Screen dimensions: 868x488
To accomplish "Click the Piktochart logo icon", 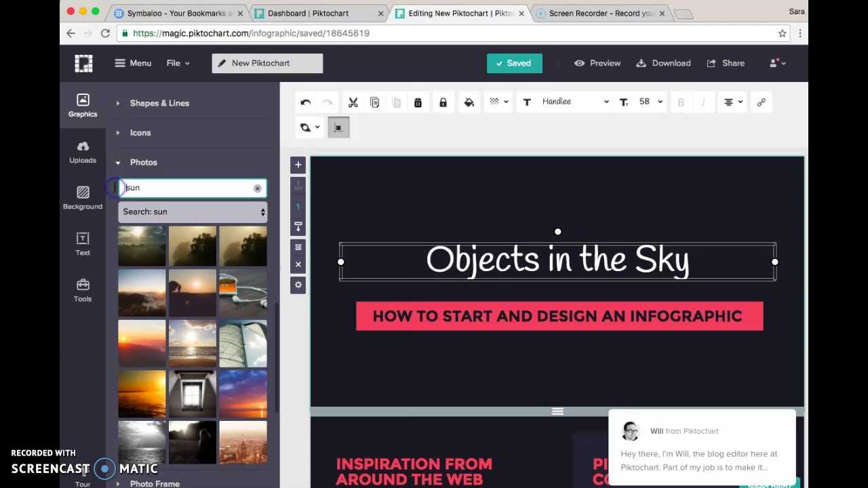I will (83, 63).
